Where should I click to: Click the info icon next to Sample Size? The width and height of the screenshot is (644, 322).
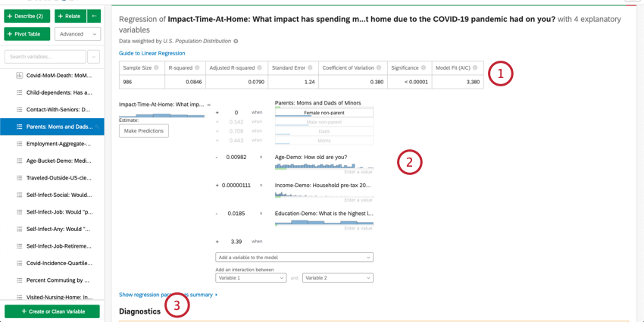pos(156,67)
